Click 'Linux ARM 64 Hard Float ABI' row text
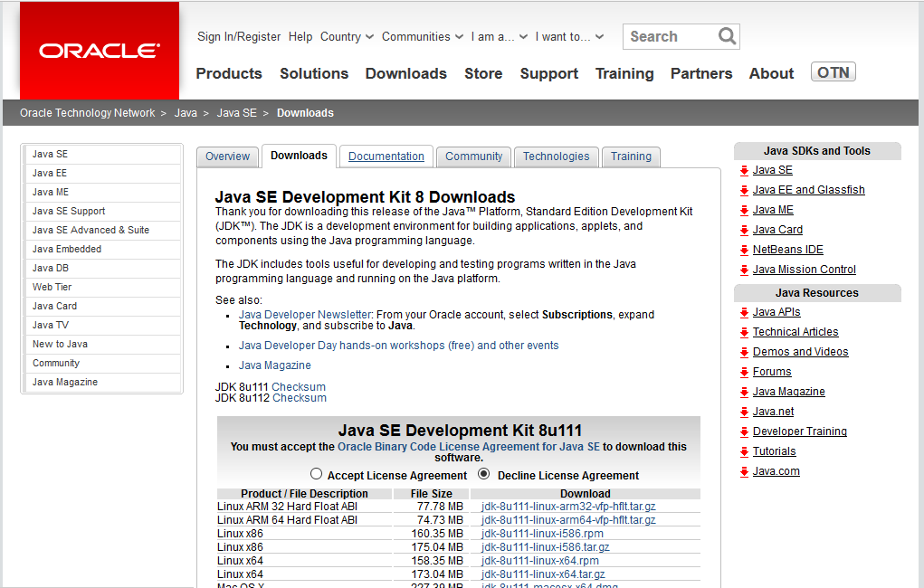 [x=287, y=520]
